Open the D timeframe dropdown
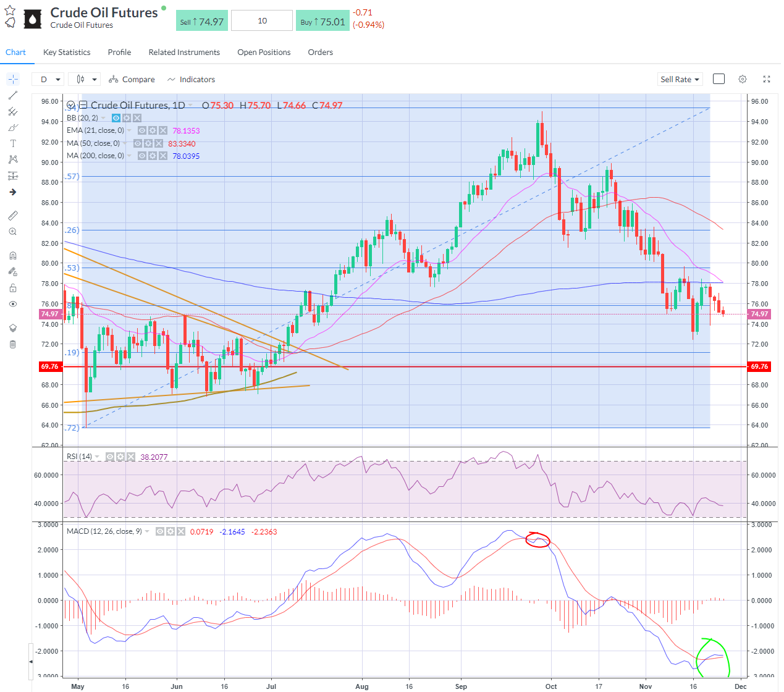This screenshot has height=692, width=784. click(50, 79)
